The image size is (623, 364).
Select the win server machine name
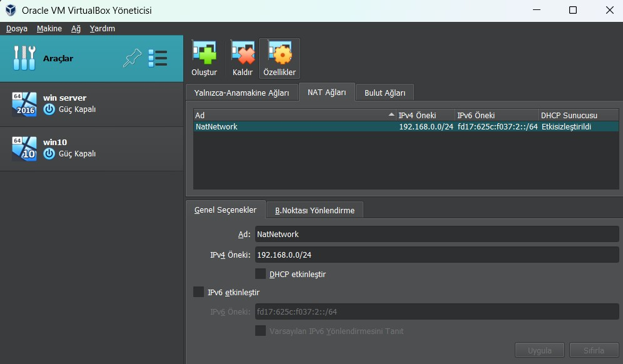pyautogui.click(x=65, y=98)
